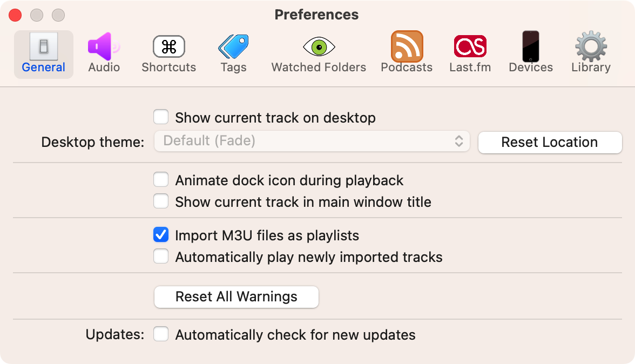The image size is (635, 364).
Task: Enable Animate dock icon during playback
Action: (161, 179)
